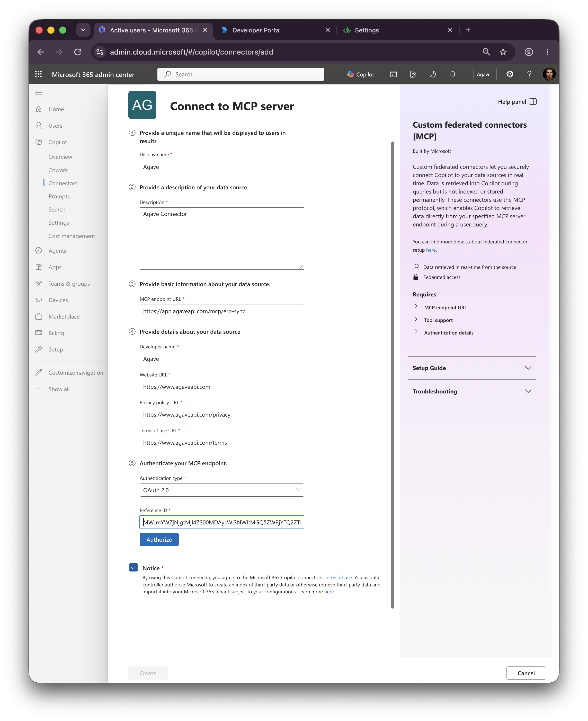Open the Cloud Shell terminal icon

[x=393, y=74]
